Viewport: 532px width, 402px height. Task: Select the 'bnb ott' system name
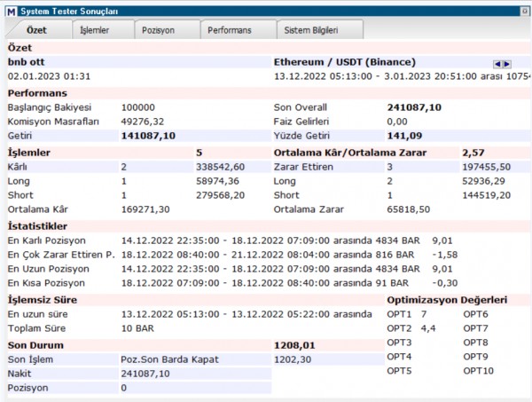click(x=26, y=62)
